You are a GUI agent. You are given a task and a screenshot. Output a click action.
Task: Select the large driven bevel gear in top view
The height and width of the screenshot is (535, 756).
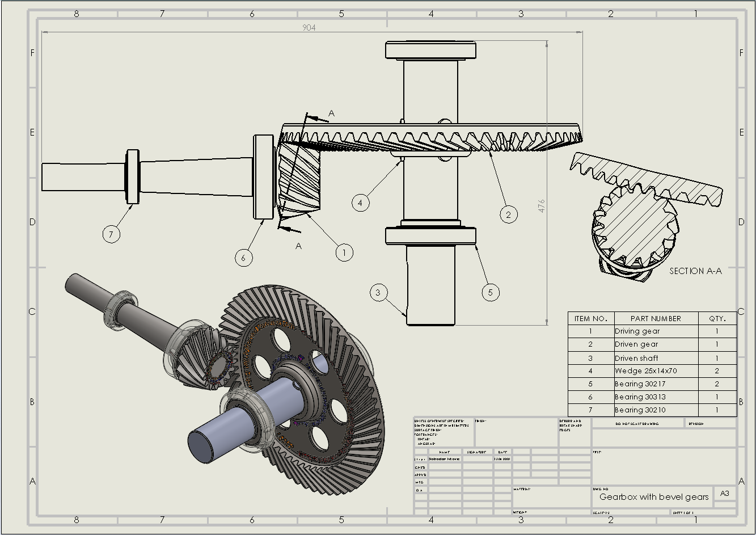[x=431, y=138]
